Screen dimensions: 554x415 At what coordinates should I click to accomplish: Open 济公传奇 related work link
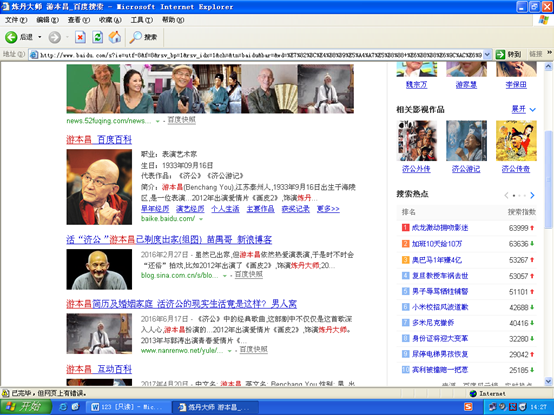(x=516, y=169)
